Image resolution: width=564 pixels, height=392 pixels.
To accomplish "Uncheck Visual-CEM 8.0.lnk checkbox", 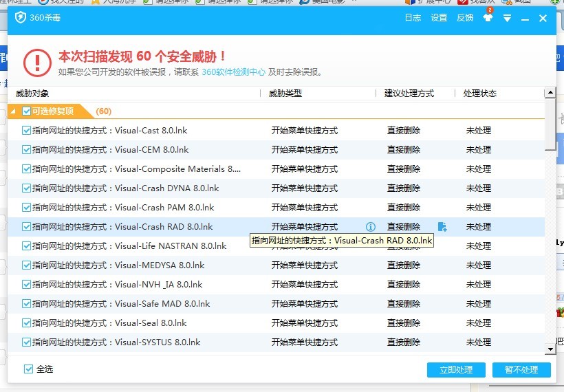I will click(26, 150).
